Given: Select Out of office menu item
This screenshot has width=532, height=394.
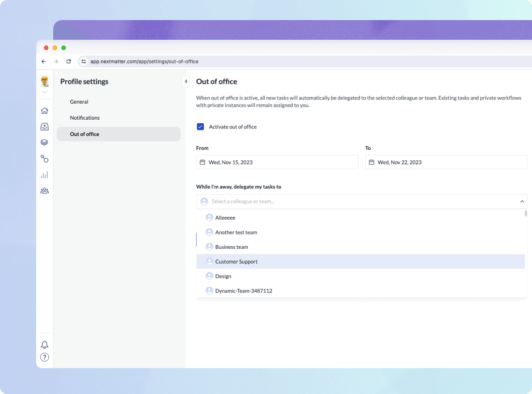Looking at the screenshot, I should coord(119,134).
